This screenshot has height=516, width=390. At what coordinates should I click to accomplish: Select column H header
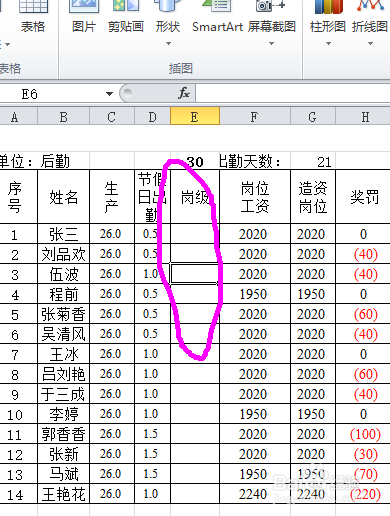363,116
